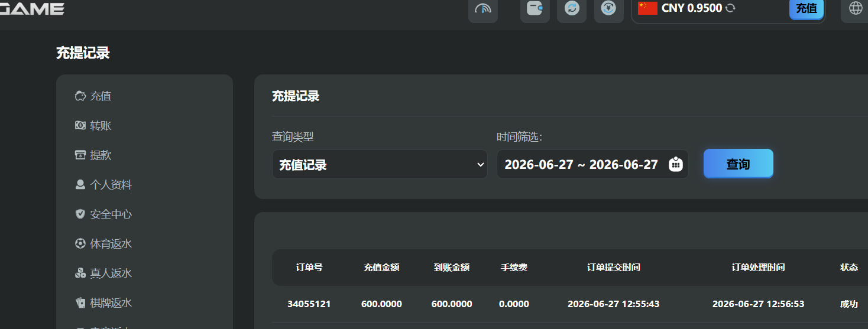Click the 600.0000 value under 到账金额

tap(452, 304)
